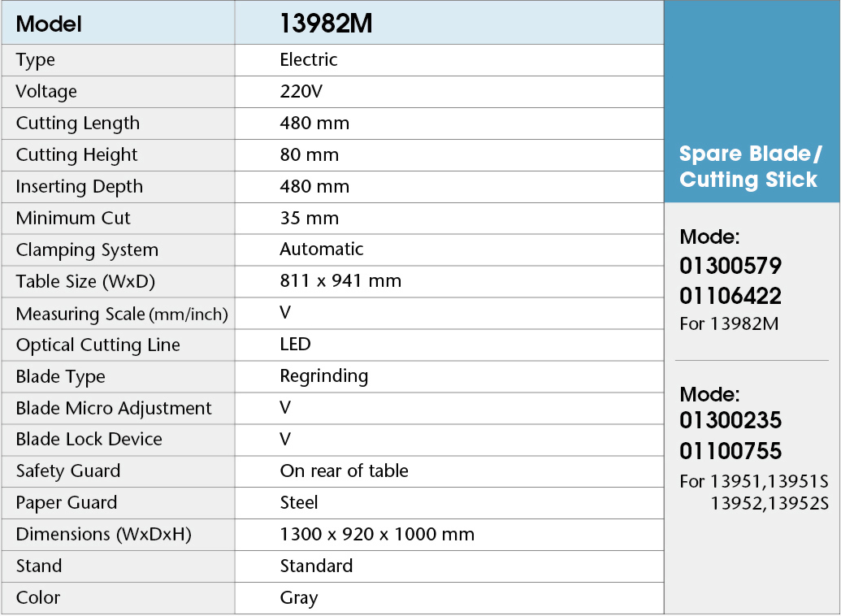Click the Safety Guard value On rear of table
The width and height of the screenshot is (841, 616).
pyautogui.click(x=345, y=471)
